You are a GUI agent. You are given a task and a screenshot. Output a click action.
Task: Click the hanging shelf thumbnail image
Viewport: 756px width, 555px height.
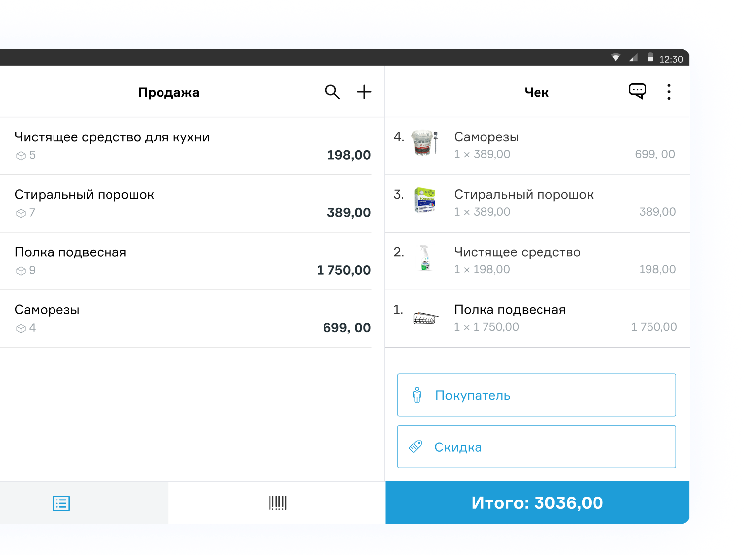[425, 318]
